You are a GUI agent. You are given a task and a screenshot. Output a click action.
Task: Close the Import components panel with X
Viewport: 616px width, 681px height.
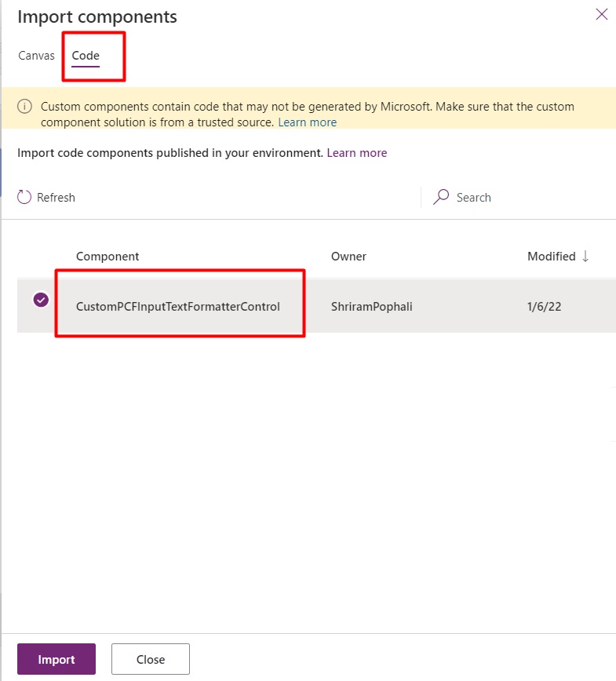click(602, 14)
